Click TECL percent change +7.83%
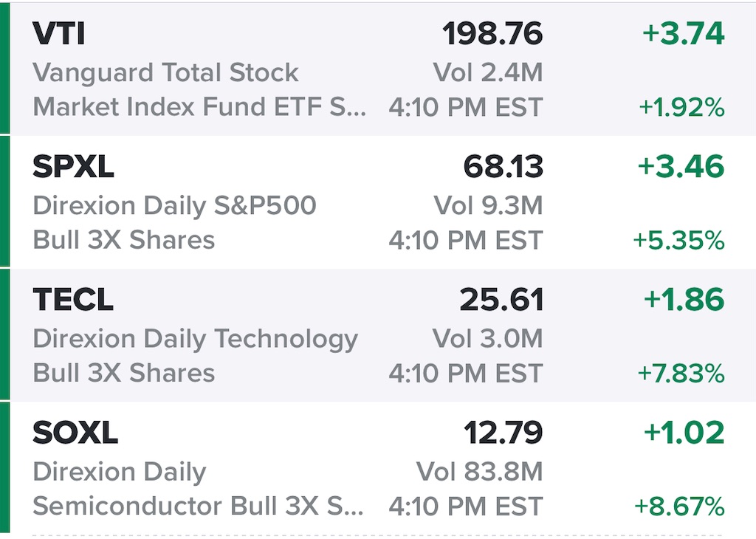The width and height of the screenshot is (756, 539). 681,374
